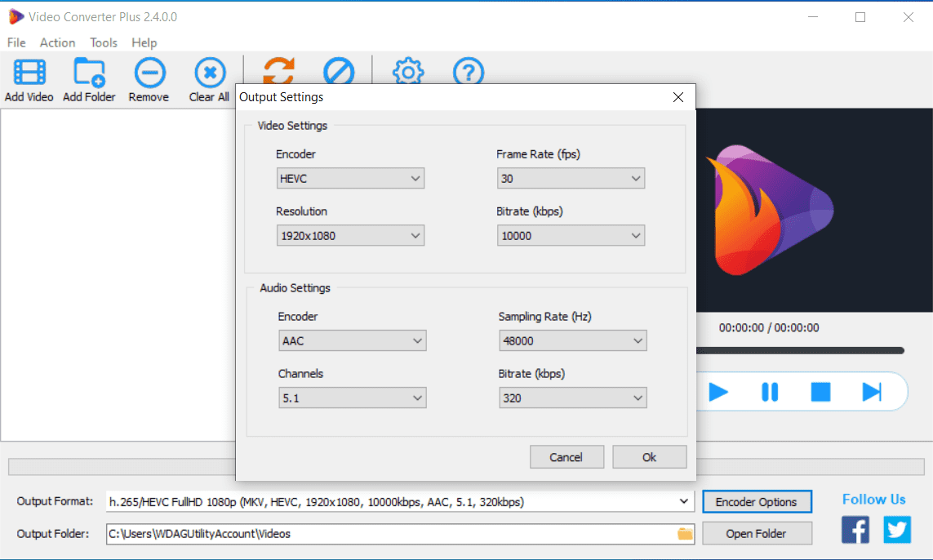This screenshot has width=933, height=560.
Task: Open the Twitter page icon
Action: click(897, 530)
